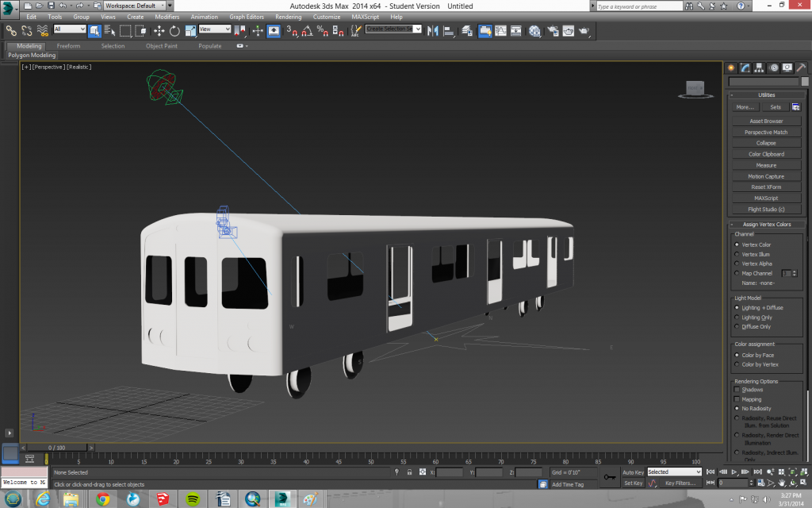Open the Modify command panel tab
Viewport: 812px width, 508px height.
[745, 68]
